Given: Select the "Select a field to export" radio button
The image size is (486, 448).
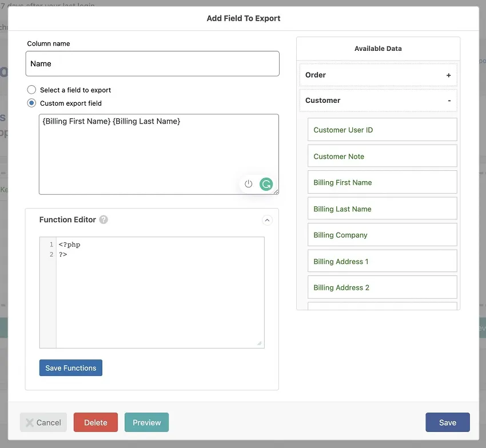Looking at the screenshot, I should click(x=31, y=90).
